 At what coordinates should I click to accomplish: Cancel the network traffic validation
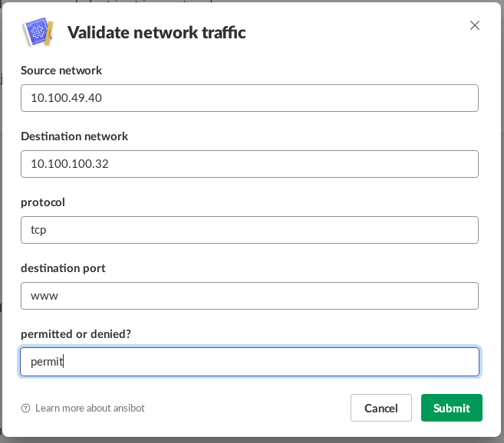coord(380,408)
